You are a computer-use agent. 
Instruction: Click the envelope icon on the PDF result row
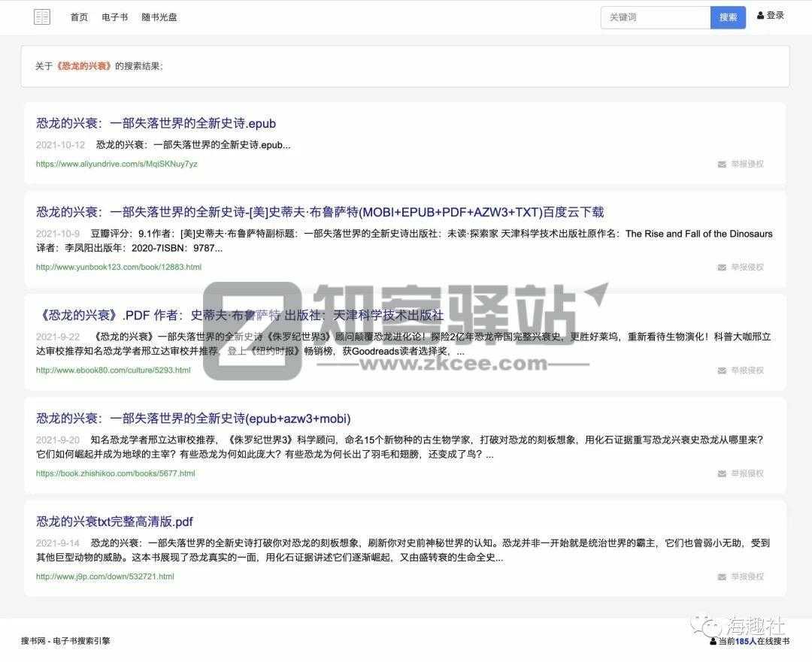coord(720,370)
